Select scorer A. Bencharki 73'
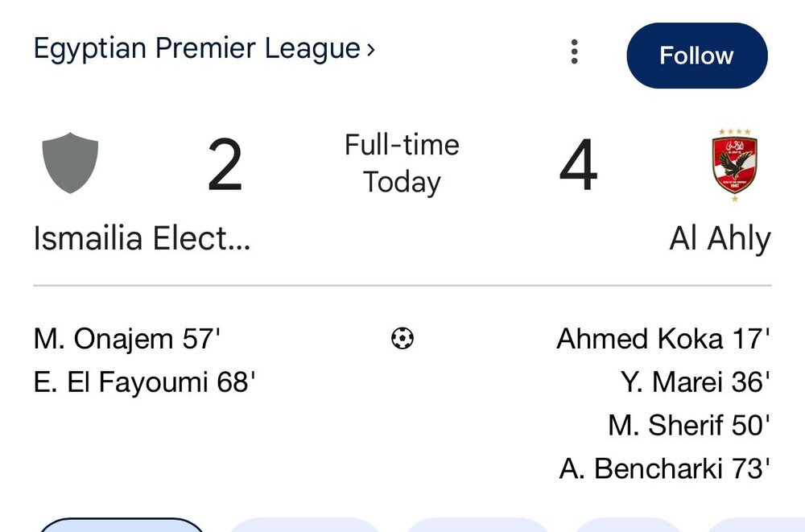 coord(665,468)
